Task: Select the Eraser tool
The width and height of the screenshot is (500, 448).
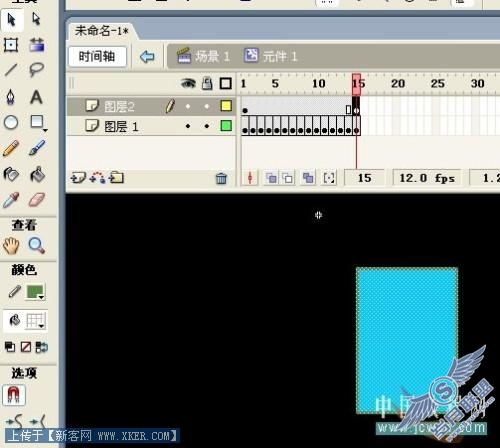Action: pos(37,200)
